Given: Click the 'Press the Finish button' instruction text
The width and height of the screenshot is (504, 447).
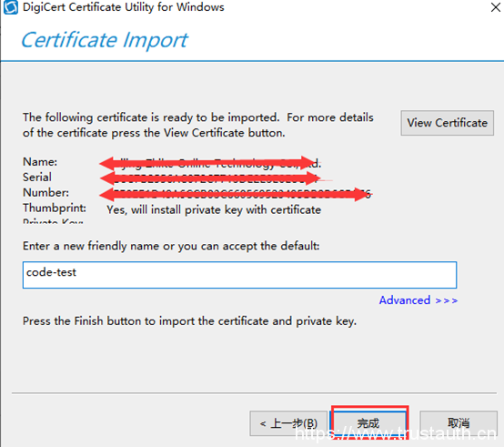Looking at the screenshot, I should tap(189, 321).
